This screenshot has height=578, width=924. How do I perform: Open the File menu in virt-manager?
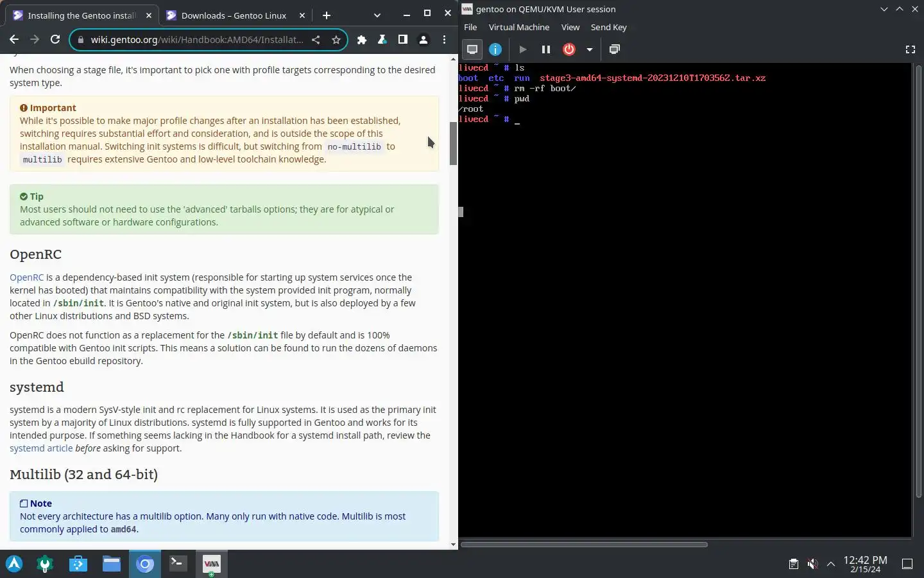click(x=470, y=27)
